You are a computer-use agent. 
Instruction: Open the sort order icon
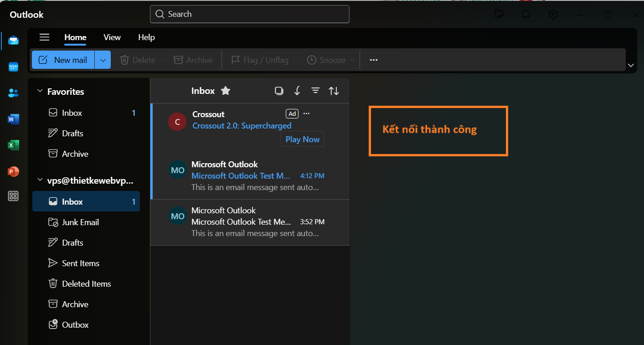(334, 91)
